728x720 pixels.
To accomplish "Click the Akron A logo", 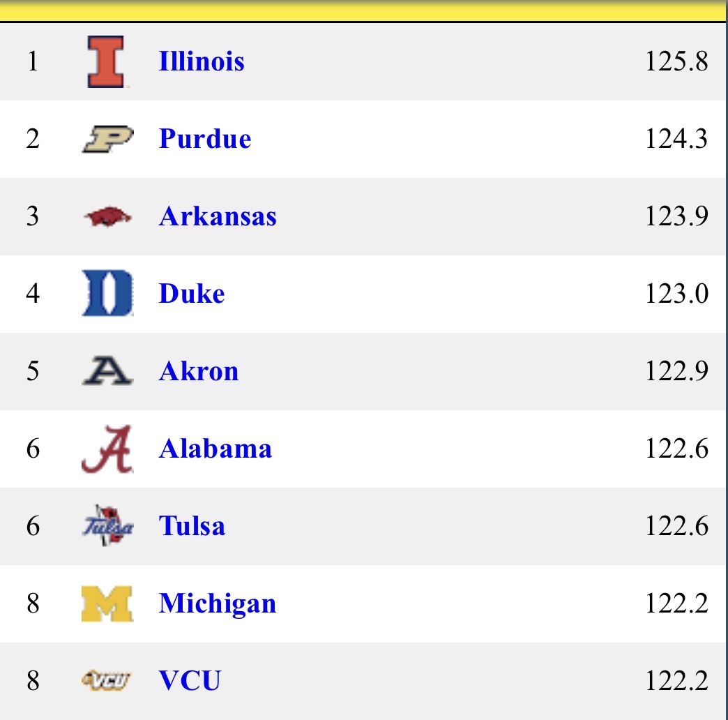I will (x=107, y=371).
